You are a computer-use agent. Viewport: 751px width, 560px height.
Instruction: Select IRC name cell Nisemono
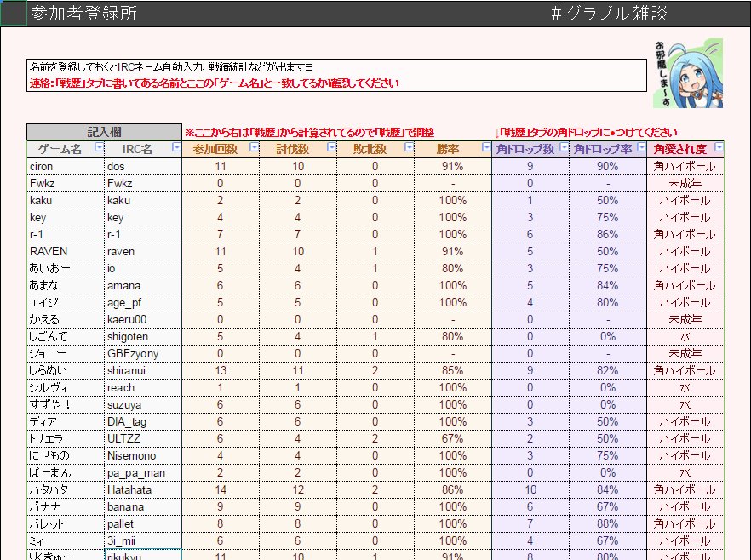click(x=143, y=455)
